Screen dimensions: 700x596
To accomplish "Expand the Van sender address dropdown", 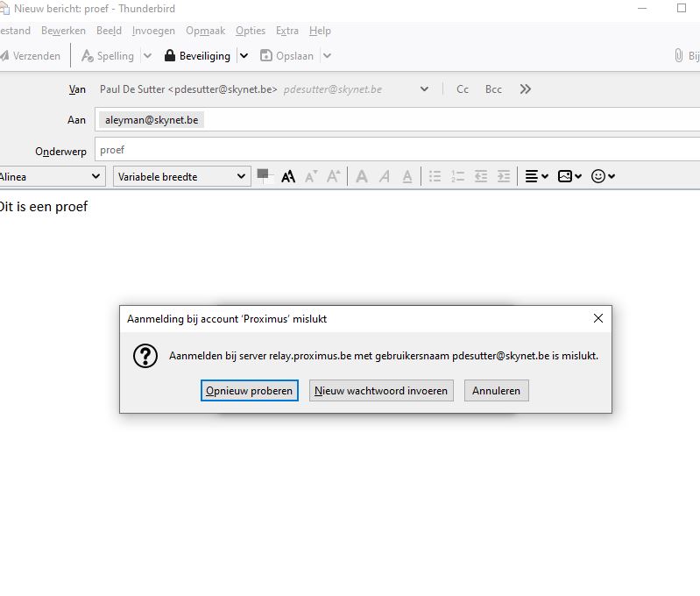I will pos(424,89).
